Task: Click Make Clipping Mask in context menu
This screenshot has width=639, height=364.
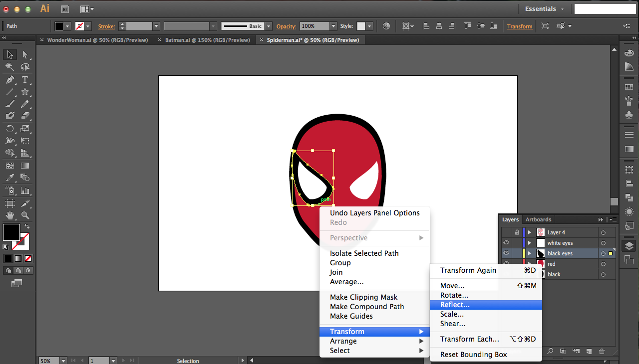Action: 363,297
